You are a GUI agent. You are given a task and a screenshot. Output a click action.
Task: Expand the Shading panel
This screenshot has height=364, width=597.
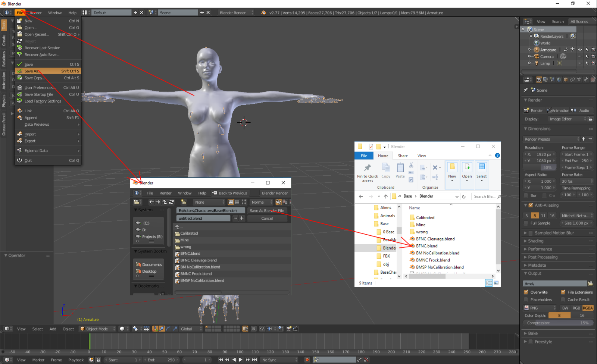(x=536, y=241)
